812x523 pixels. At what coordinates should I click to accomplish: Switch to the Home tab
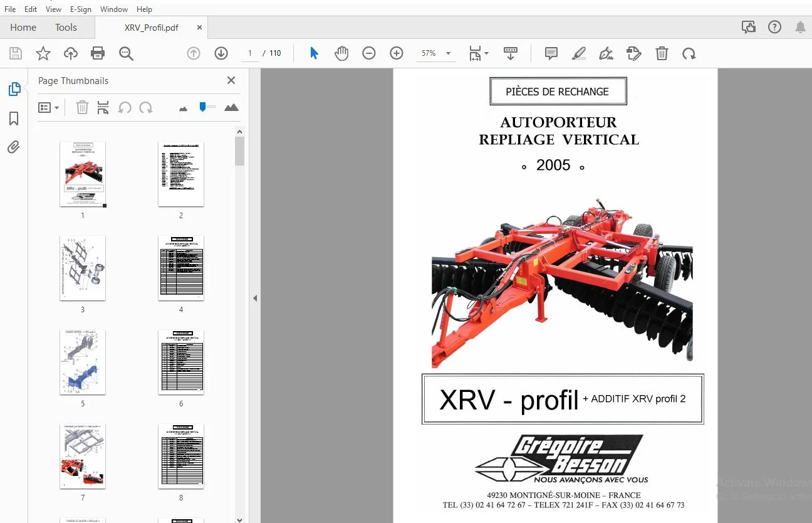pos(23,27)
